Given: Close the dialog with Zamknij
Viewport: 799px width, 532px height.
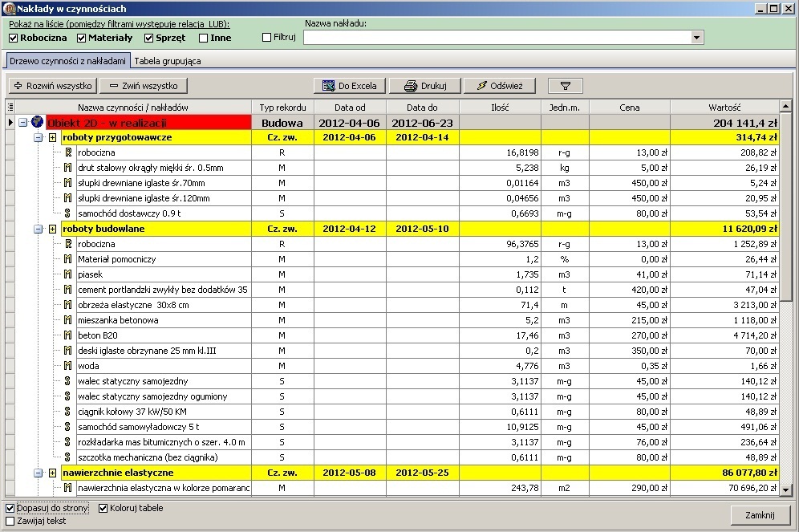Looking at the screenshot, I should point(760,515).
